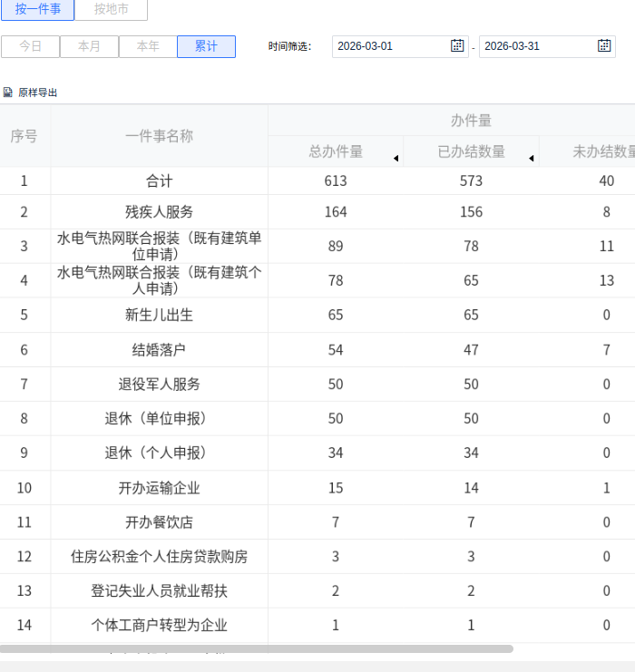Viewport: 635px width, 672px height.
Task: Open the end date calendar icon
Action: [x=604, y=46]
